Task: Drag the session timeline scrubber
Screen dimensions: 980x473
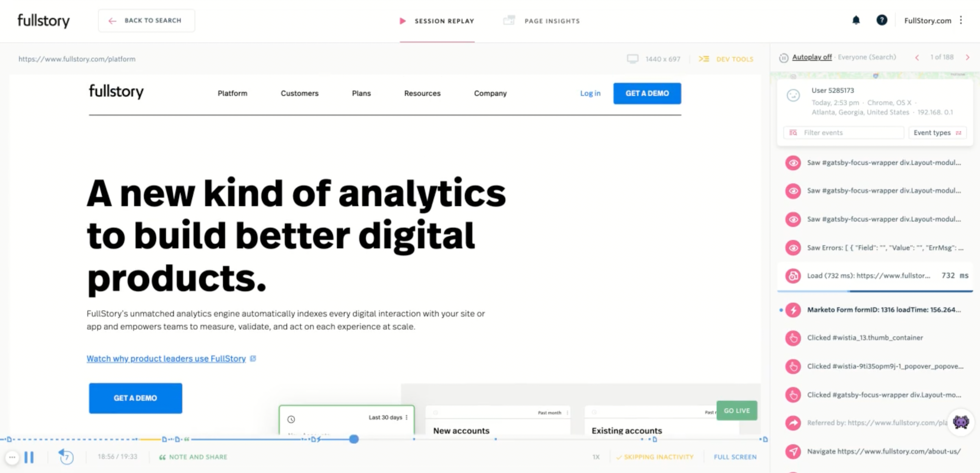Action: pos(354,439)
